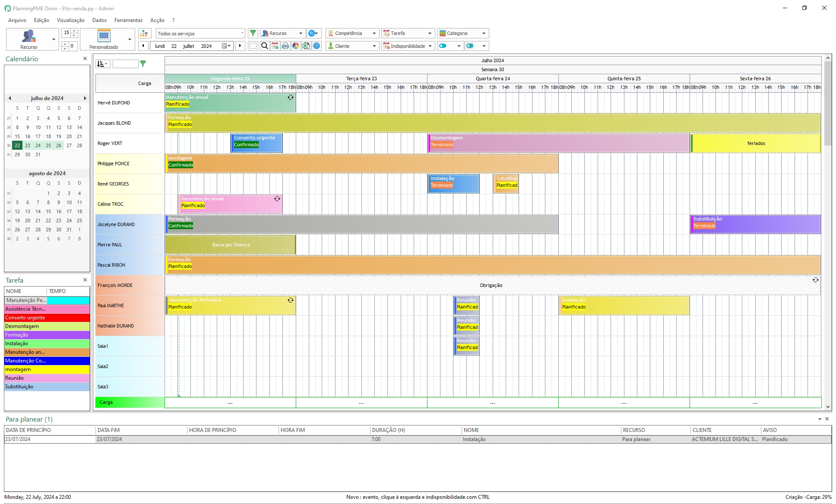Toggle the striped teal switch filter
This screenshot has width=836, height=504.
pos(470,46)
